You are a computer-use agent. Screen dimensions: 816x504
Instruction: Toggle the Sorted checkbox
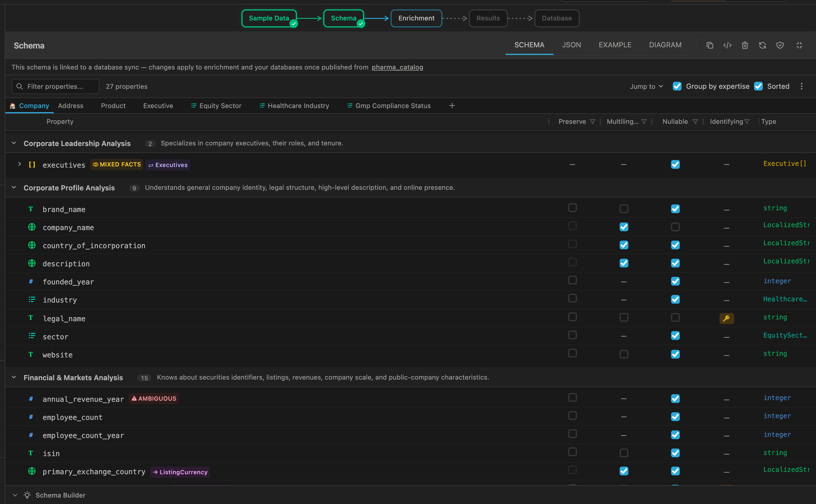point(758,86)
